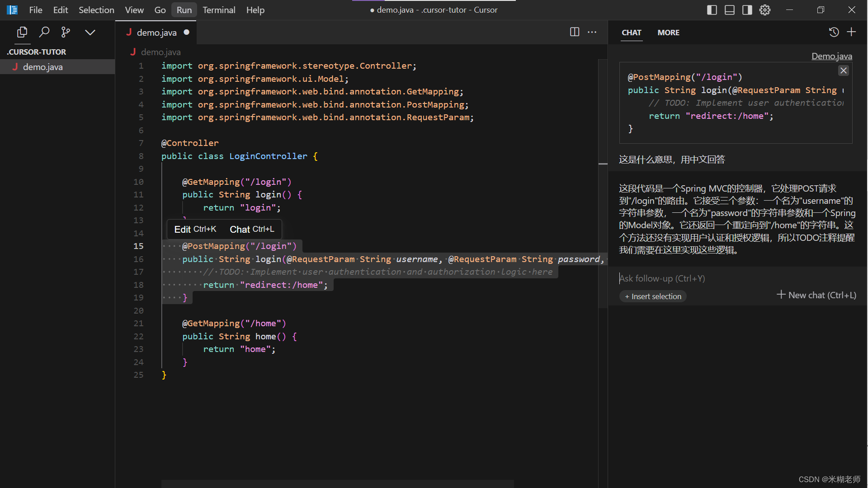This screenshot has height=488, width=868.
Task: Open editor more actions ellipsis
Action: (592, 32)
